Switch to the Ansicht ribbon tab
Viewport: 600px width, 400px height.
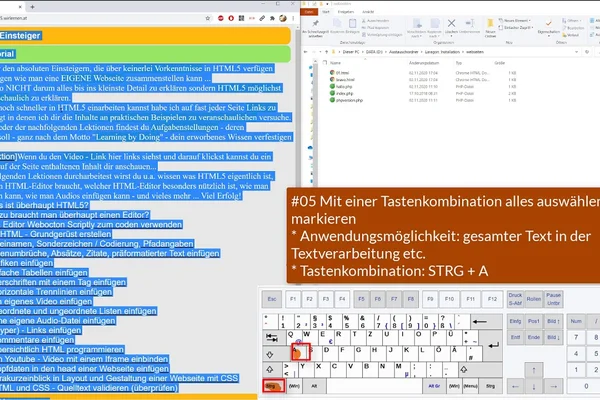[x=368, y=12]
